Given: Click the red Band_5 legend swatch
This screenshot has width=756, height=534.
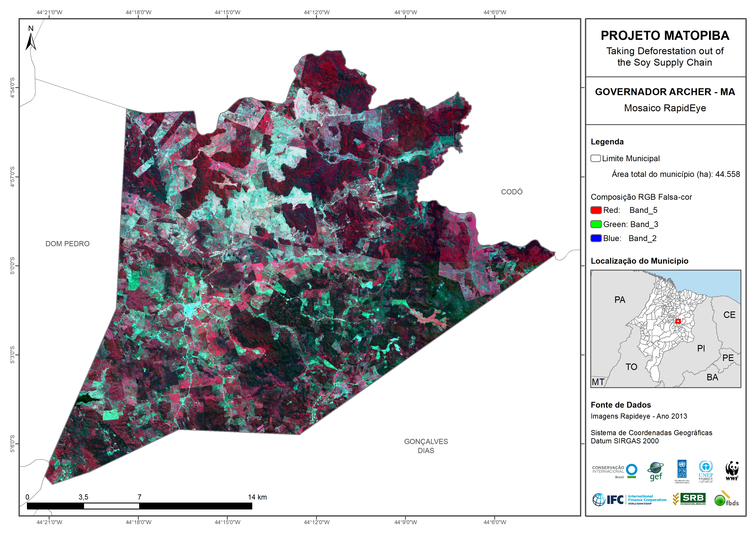Looking at the screenshot, I should (596, 210).
